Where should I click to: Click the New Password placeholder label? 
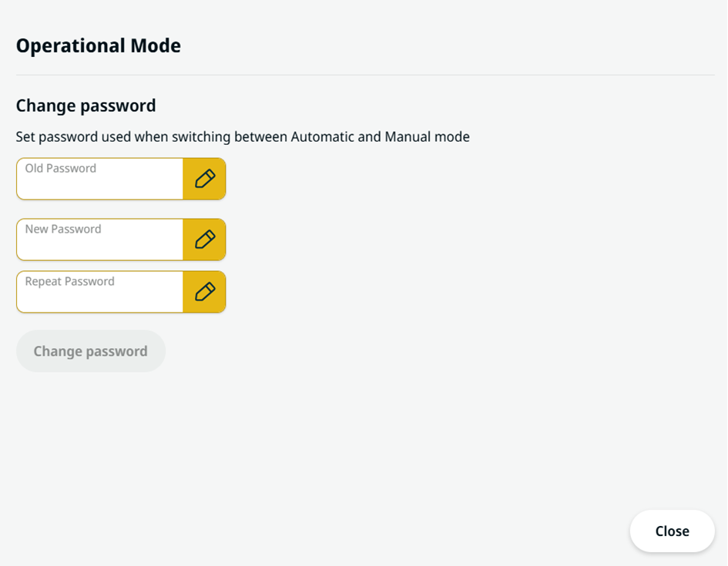[x=62, y=229]
